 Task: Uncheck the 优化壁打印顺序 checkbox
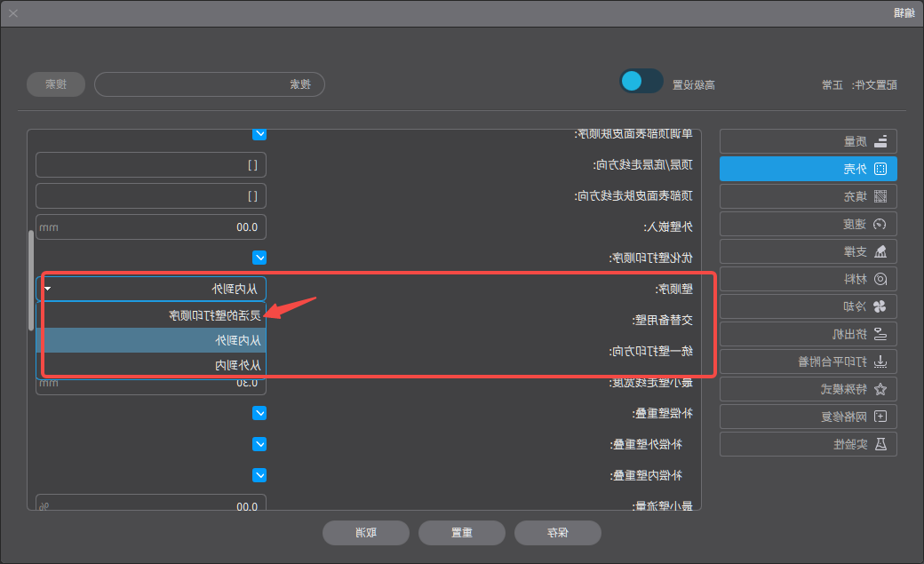click(x=259, y=258)
